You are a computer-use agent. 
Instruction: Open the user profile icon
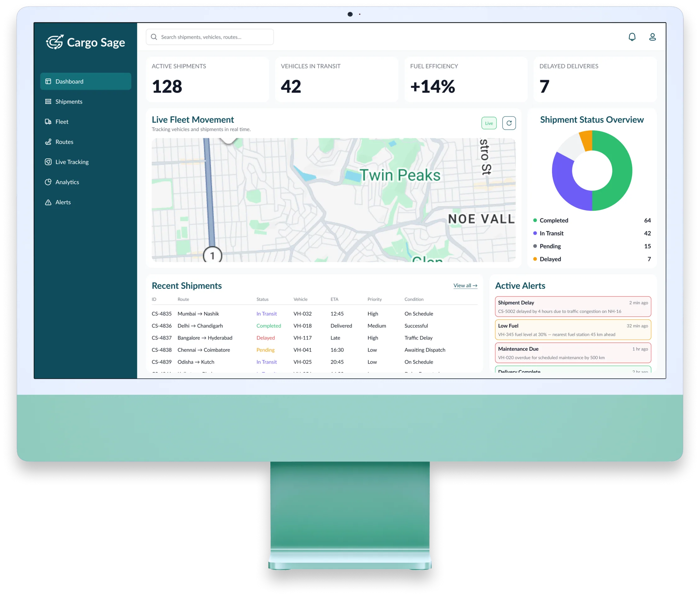click(653, 37)
